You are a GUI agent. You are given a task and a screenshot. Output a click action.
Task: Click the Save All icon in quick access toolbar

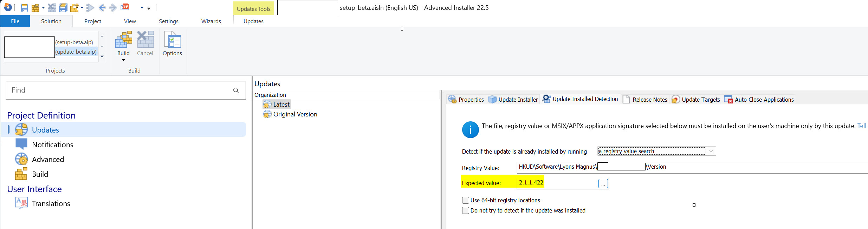pyautogui.click(x=63, y=8)
